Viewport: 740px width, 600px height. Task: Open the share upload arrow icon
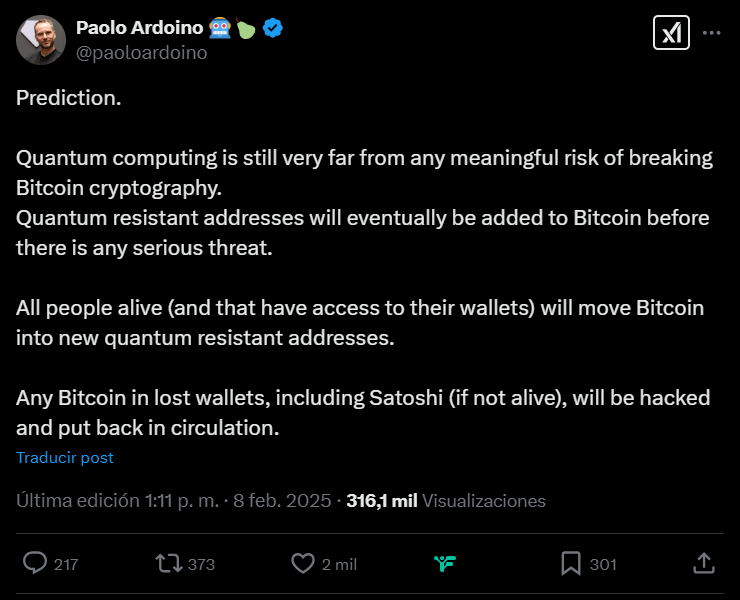coord(703,563)
